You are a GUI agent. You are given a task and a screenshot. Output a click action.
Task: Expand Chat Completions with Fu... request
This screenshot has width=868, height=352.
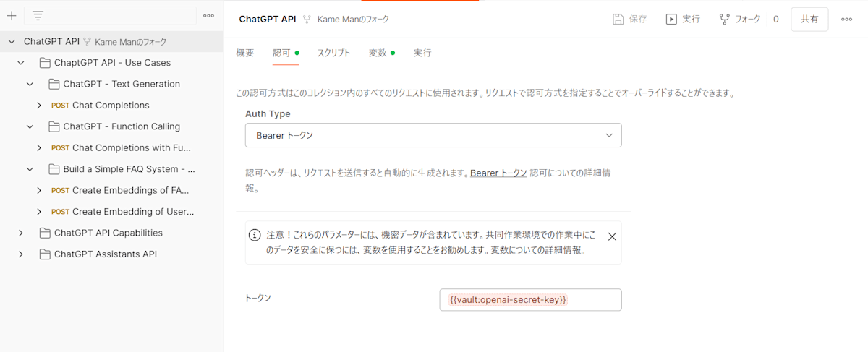(x=39, y=148)
